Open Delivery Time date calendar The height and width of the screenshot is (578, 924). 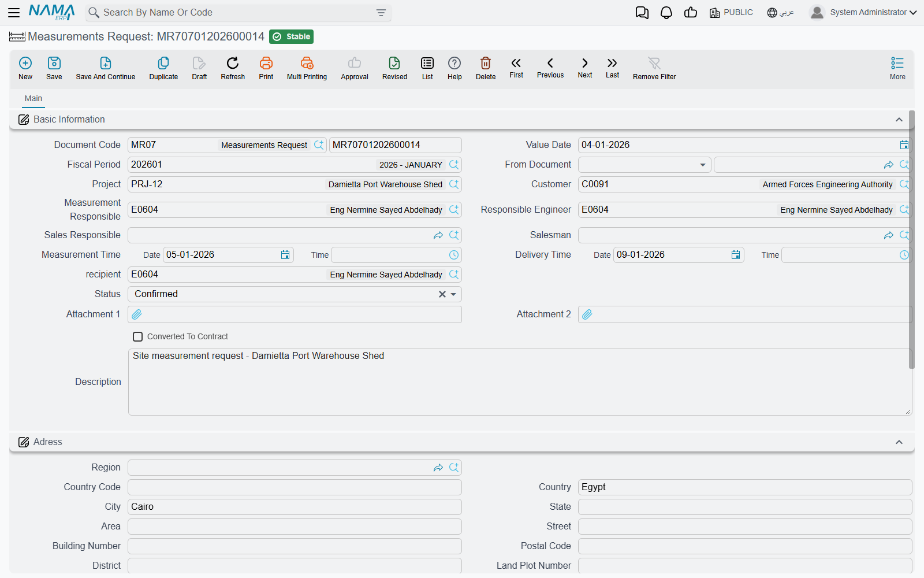(736, 255)
